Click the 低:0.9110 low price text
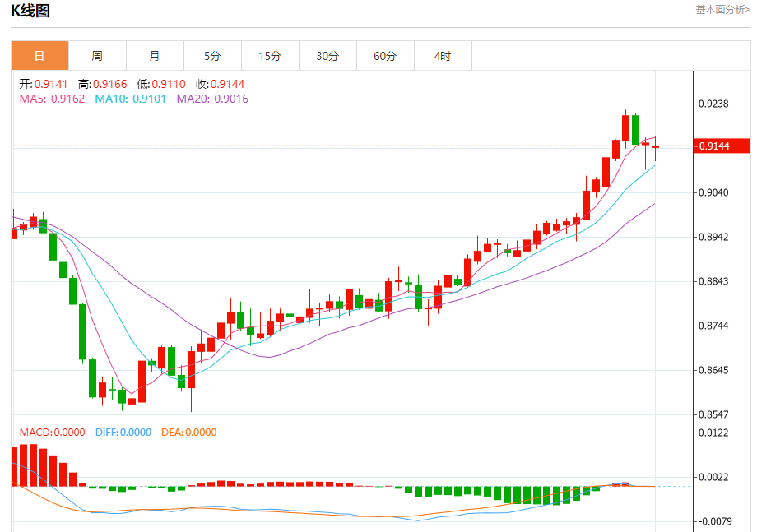The height and width of the screenshot is (532, 757). click(161, 84)
